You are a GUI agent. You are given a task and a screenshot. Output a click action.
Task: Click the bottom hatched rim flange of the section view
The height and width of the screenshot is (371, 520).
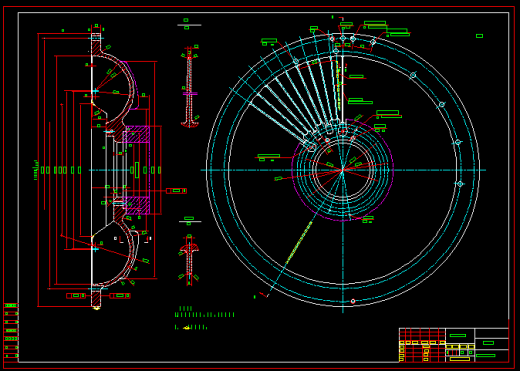coord(96,298)
